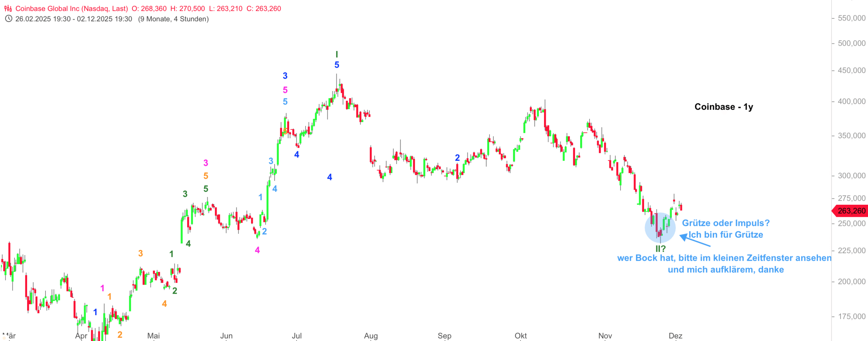
Task: Click the blue highlighted circle near November low
Action: click(660, 228)
